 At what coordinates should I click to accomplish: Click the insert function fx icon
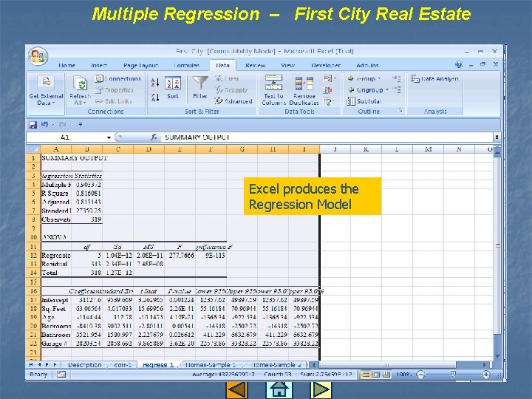click(154, 137)
